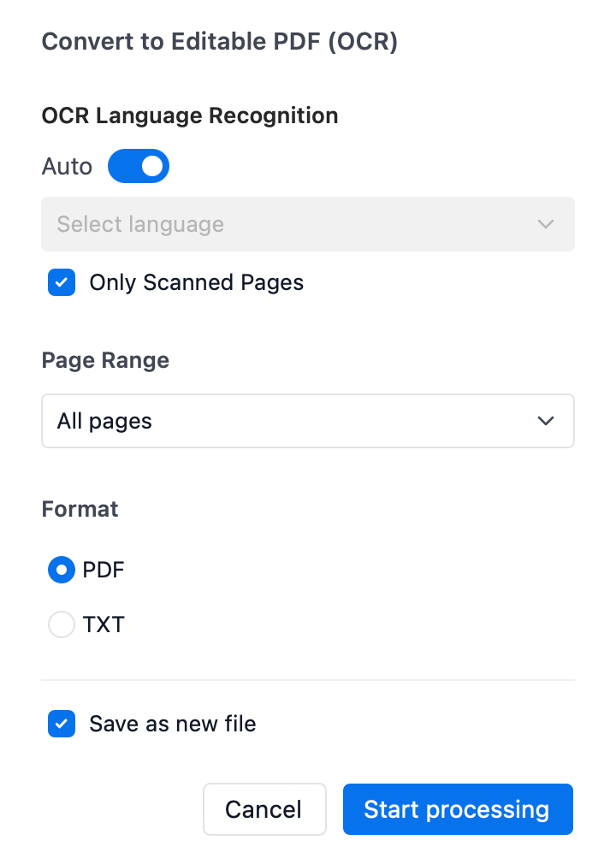Uncheck the Only Scanned Pages checkbox
Viewport: 616px width, 864px height.
[x=62, y=283]
